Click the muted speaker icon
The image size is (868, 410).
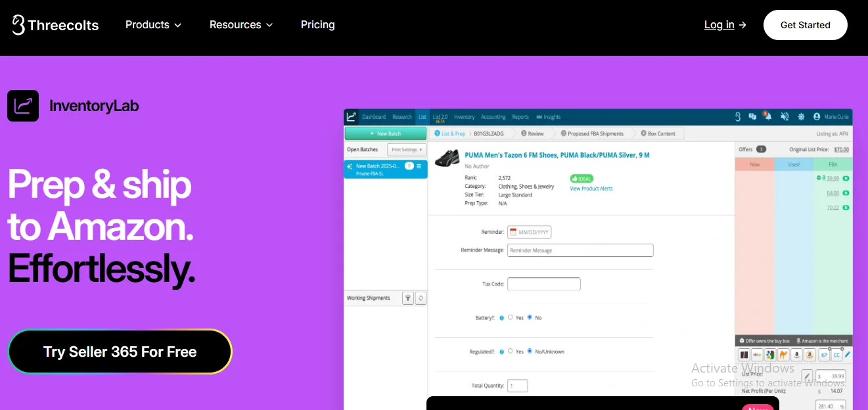click(785, 117)
